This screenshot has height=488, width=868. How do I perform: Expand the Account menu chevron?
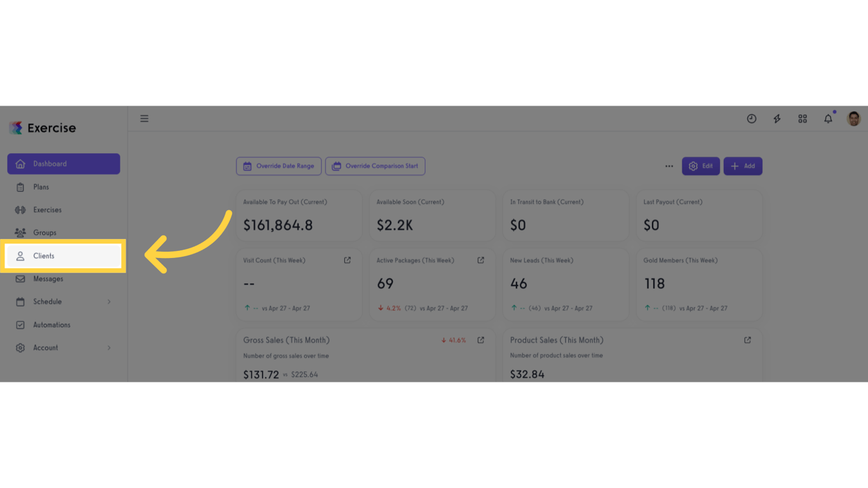tap(109, 348)
